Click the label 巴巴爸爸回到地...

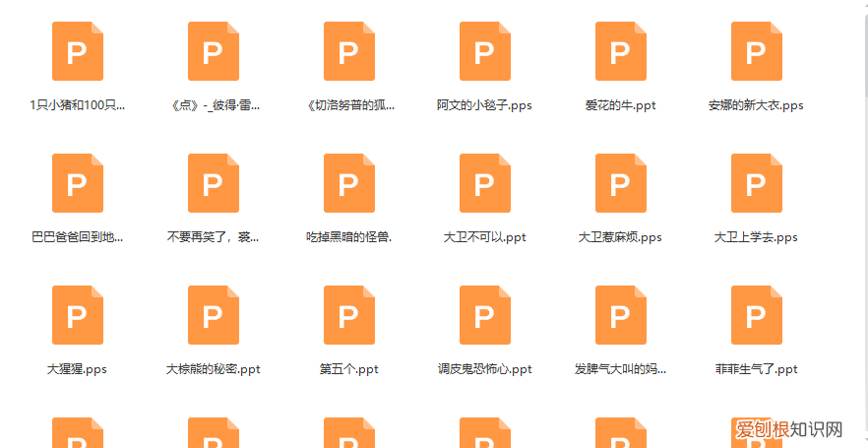coord(78,237)
